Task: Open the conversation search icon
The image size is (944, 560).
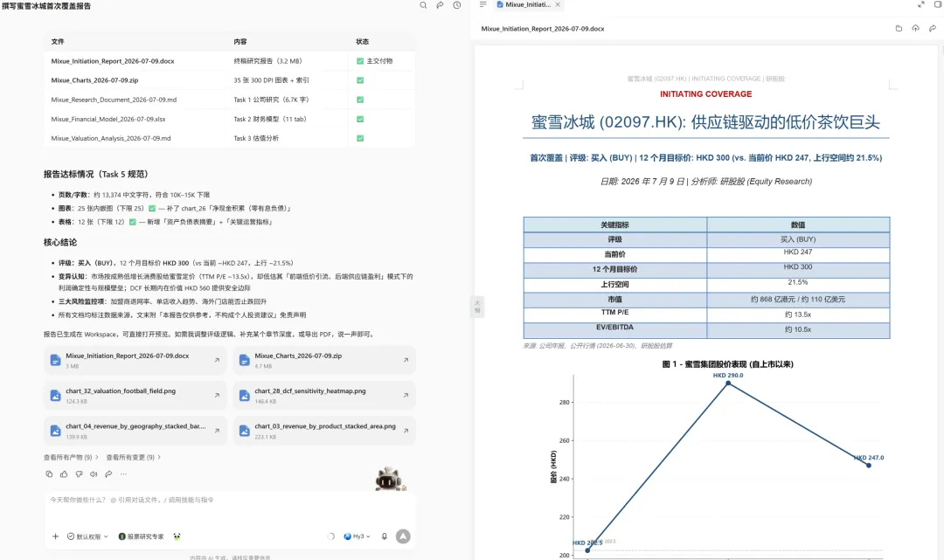Action: coord(423,5)
